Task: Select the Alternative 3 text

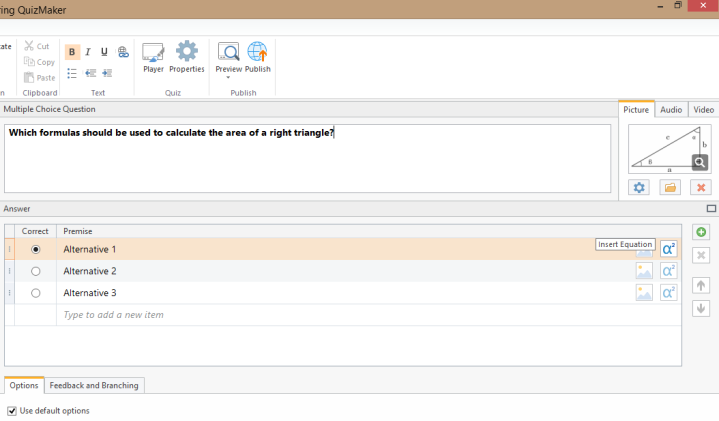Action: pos(90,293)
